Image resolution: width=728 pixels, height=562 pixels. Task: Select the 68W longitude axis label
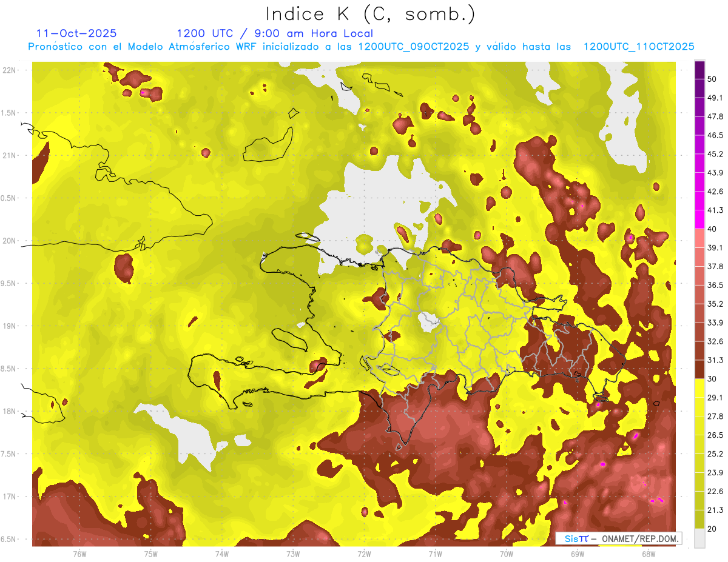pyautogui.click(x=648, y=554)
